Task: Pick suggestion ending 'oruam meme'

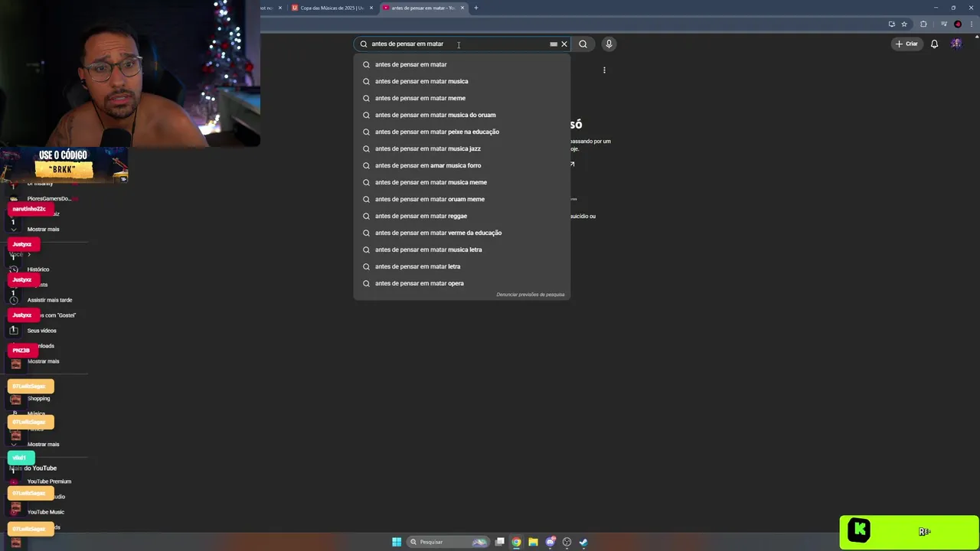Action: pyautogui.click(x=462, y=199)
